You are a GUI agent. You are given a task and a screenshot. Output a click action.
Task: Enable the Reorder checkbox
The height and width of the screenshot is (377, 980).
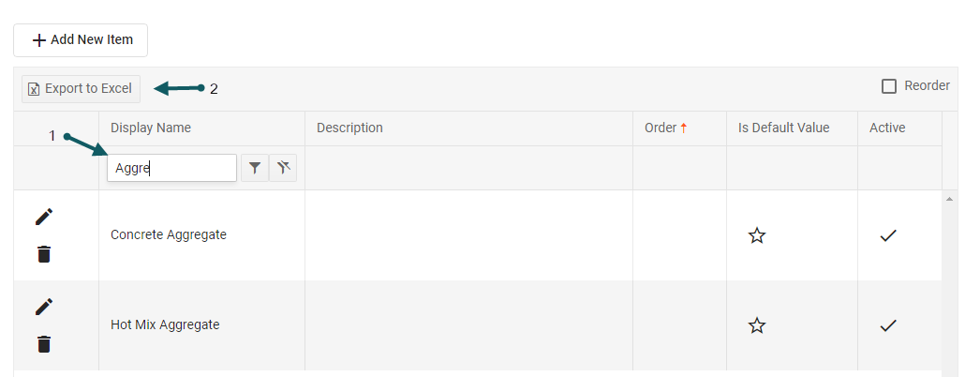(x=889, y=86)
